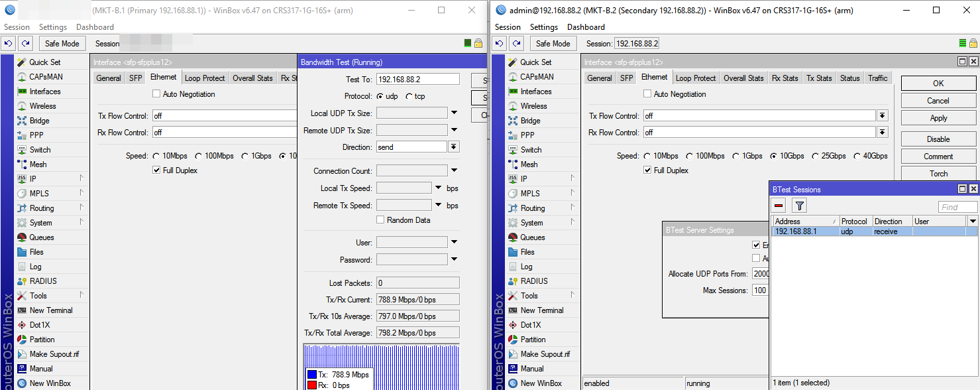Open Quick Set in left WinBox window

pyautogui.click(x=44, y=62)
